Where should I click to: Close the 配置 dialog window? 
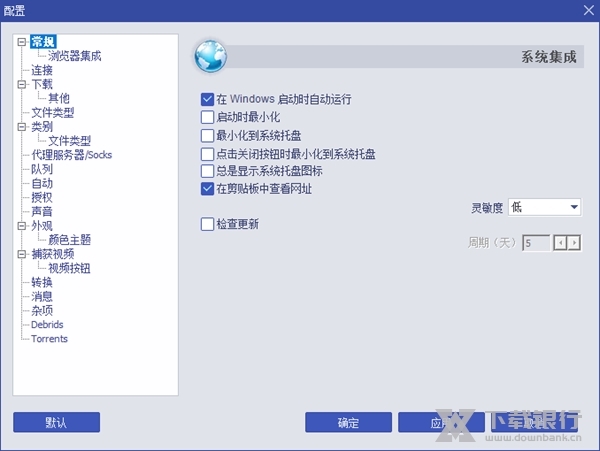tap(589, 10)
